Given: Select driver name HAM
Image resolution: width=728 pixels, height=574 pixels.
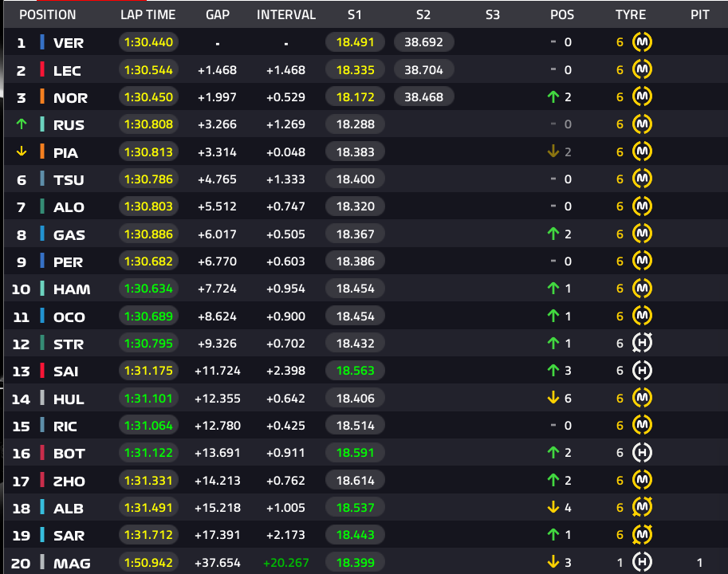Looking at the screenshot, I should (72, 289).
